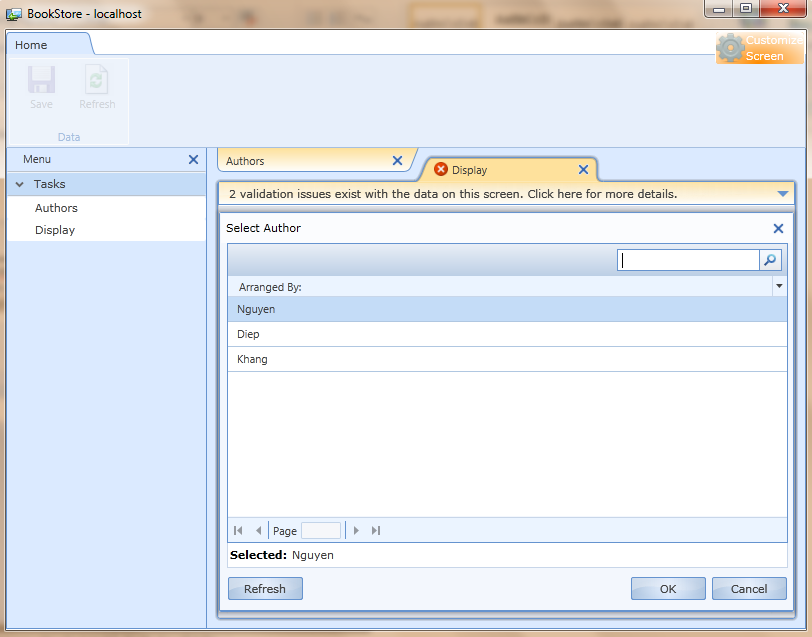Select the Home ribbon tab
Viewport: 812px width, 637px height.
31,45
